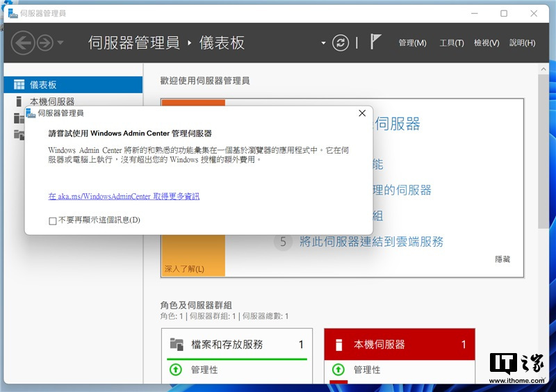Click the 本機伺服器 tile server icon

pyautogui.click(x=338, y=345)
